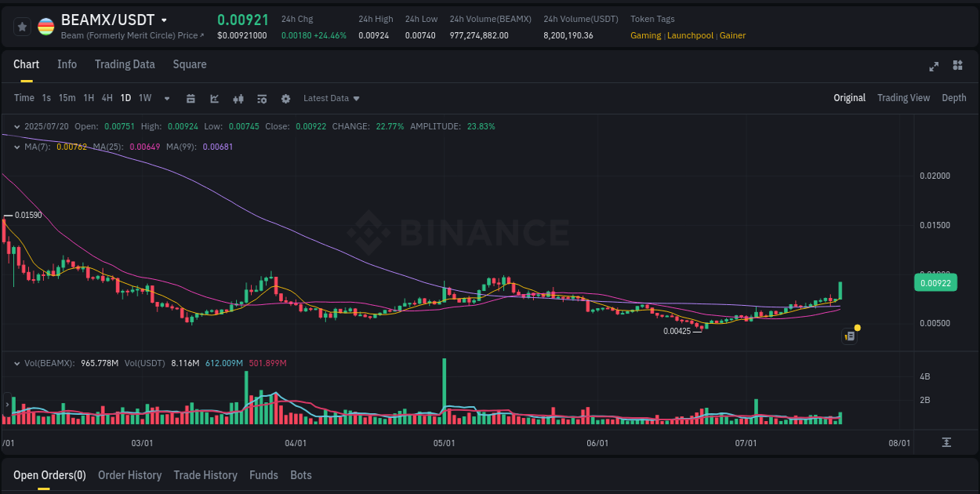Viewport: 980px width, 494px height.
Task: Select the 0.00922 price label on axis
Action: [935, 282]
